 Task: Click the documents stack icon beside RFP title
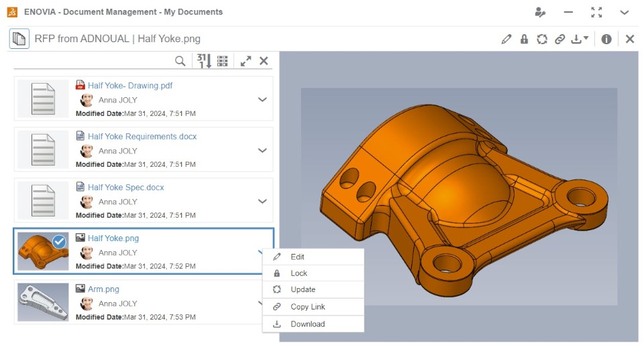(x=19, y=39)
